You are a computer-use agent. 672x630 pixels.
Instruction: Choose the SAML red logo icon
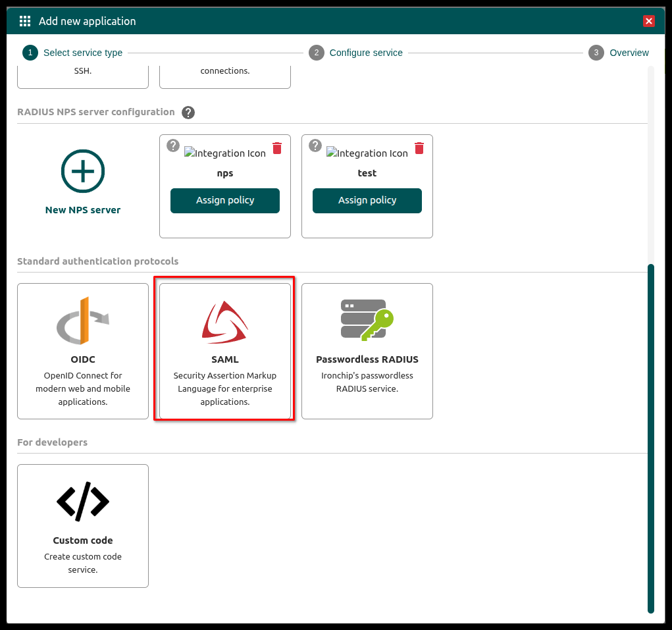225,323
